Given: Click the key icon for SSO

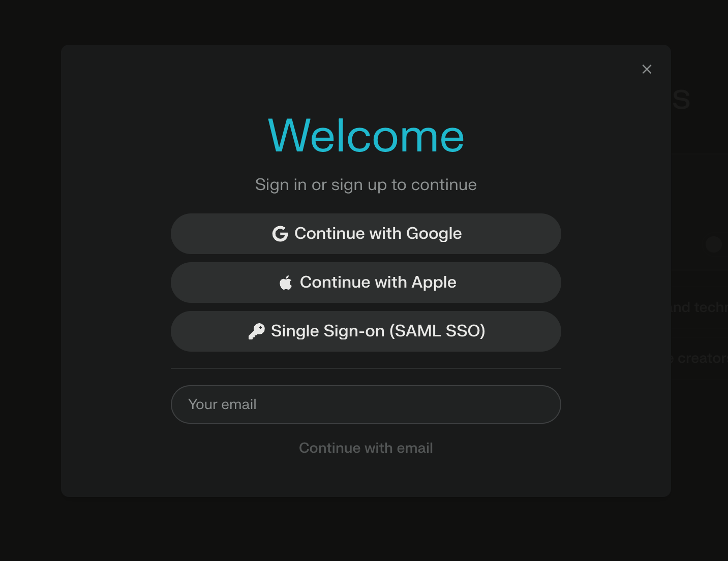Looking at the screenshot, I should pos(257,331).
